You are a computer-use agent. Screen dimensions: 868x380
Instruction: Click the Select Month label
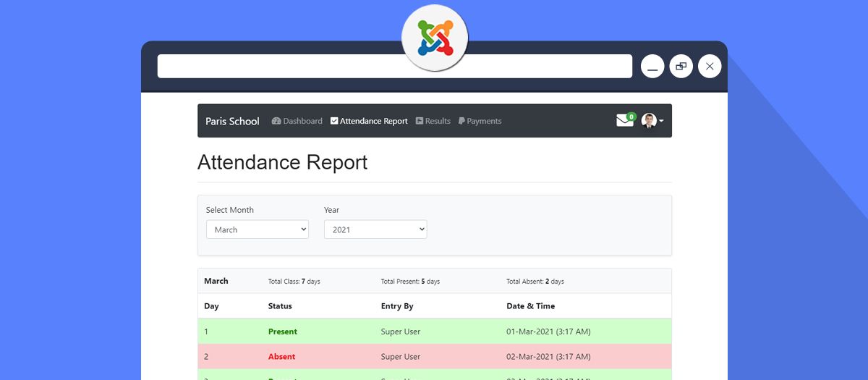(x=230, y=210)
